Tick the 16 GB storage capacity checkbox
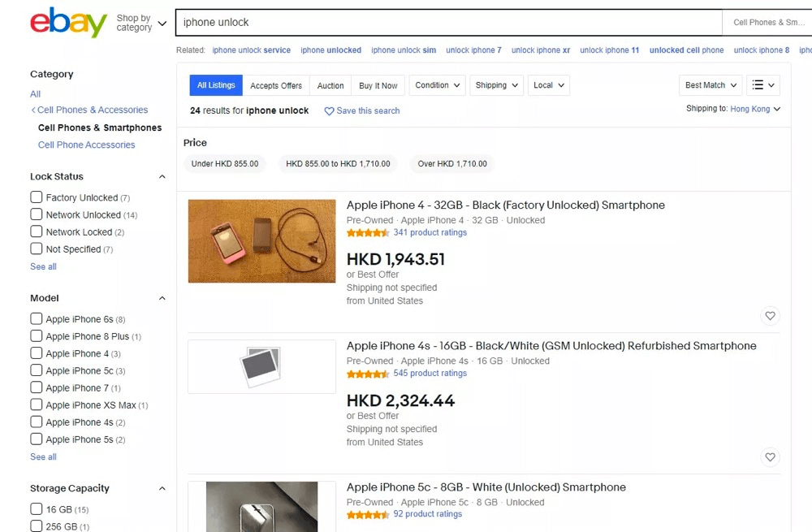Viewport: 812px width, 532px height. pos(37,509)
